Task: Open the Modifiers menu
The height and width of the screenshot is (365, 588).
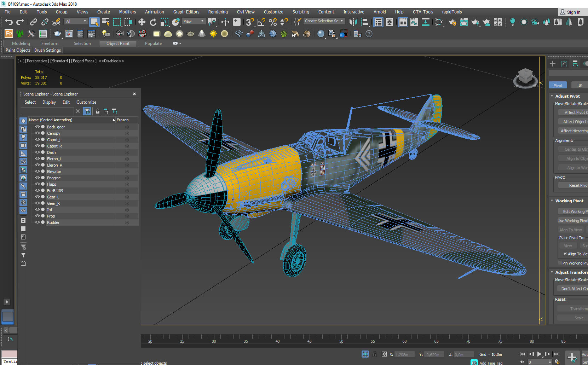Action: [x=127, y=12]
